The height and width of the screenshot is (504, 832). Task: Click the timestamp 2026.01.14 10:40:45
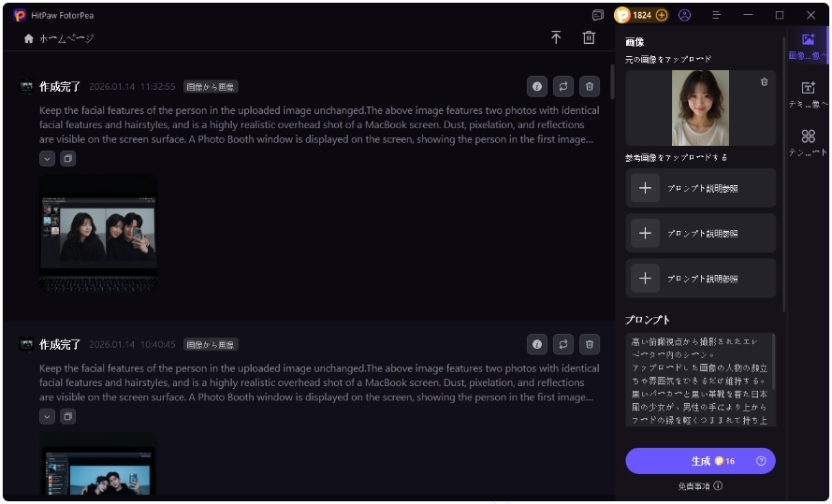click(132, 344)
